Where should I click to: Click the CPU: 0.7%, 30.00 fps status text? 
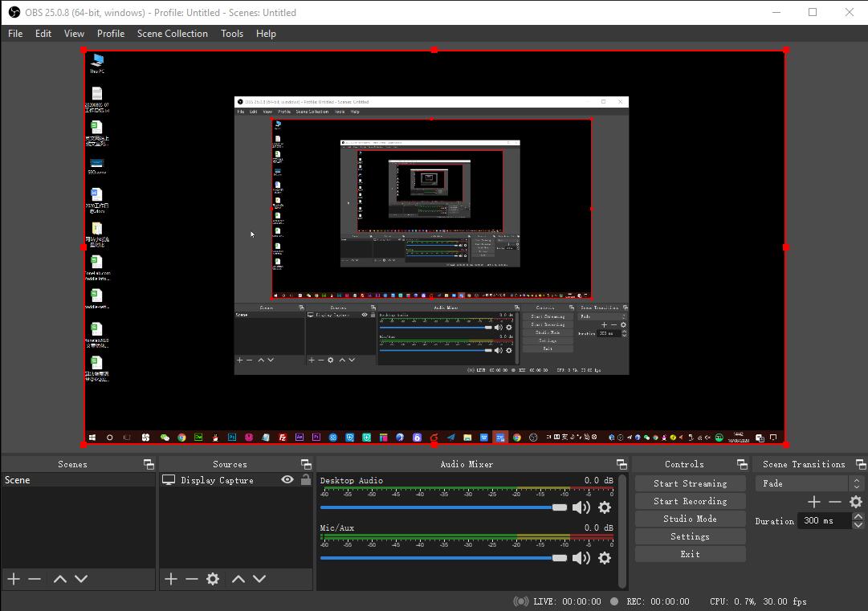pyautogui.click(x=758, y=601)
